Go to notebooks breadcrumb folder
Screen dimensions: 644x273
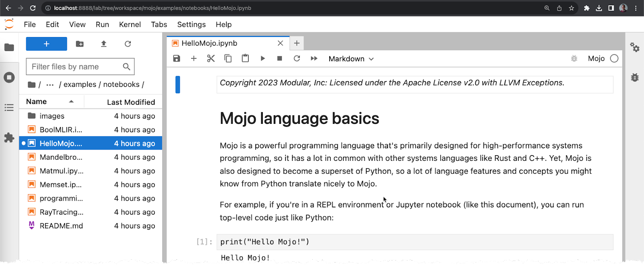tap(121, 84)
